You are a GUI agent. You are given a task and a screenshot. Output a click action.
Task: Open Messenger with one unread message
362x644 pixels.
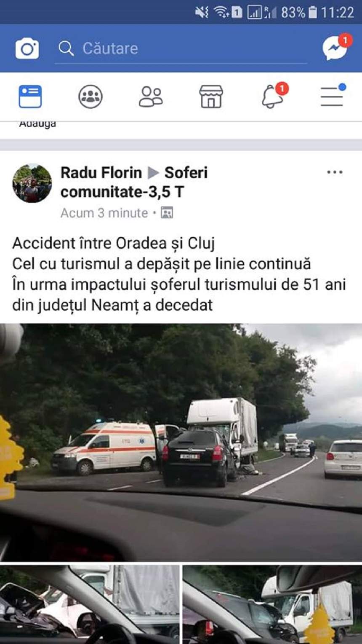pyautogui.click(x=336, y=47)
